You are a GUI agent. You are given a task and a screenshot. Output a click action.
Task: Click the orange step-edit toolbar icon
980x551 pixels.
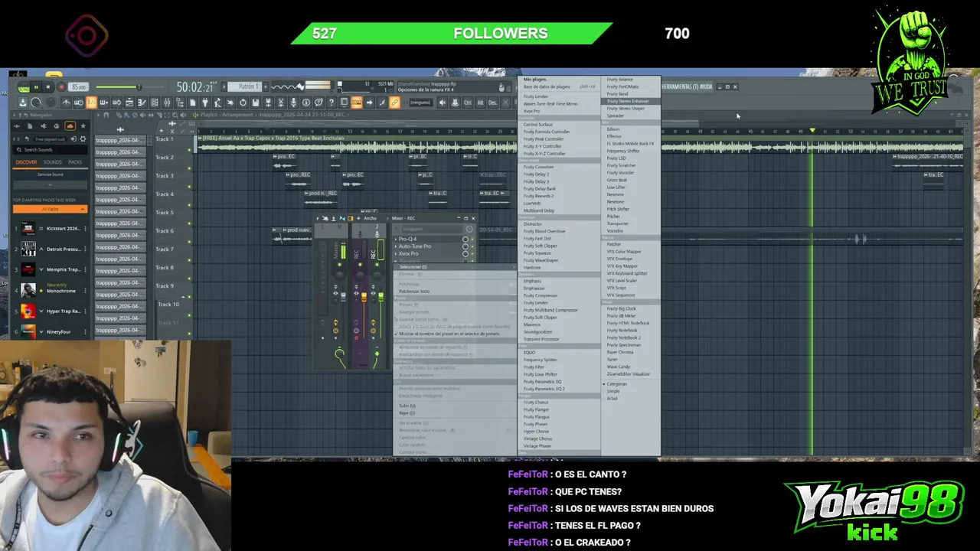click(91, 103)
